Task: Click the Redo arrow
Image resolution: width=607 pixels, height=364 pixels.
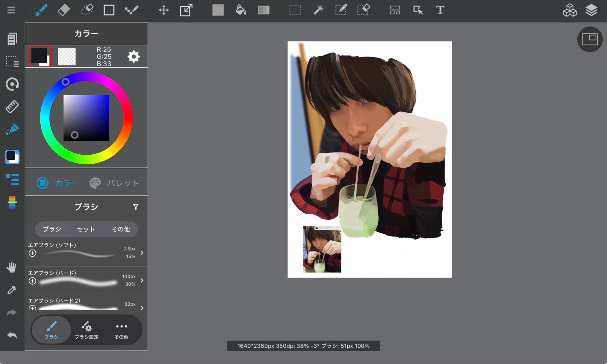Action: 11,313
